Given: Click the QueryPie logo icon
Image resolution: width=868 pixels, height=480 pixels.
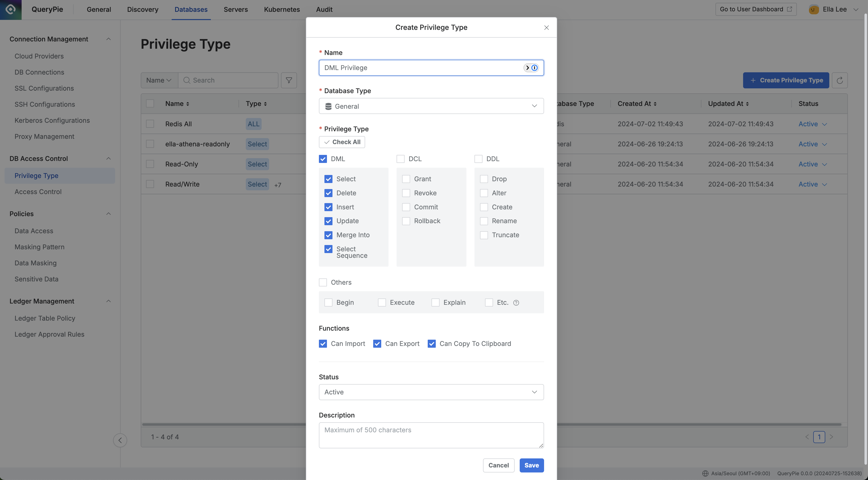Looking at the screenshot, I should (11, 10).
